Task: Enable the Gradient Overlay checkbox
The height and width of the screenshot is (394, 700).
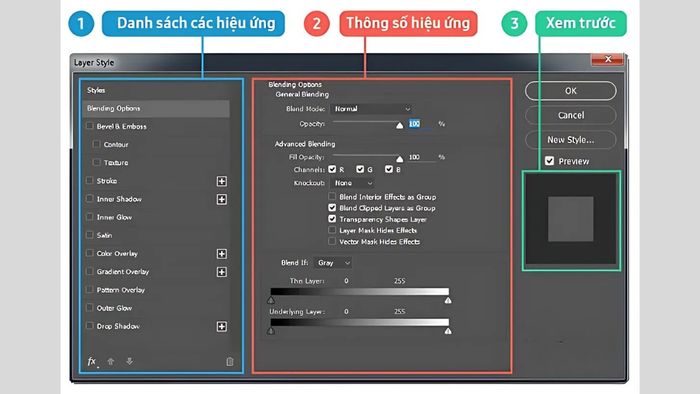Action: 89,271
